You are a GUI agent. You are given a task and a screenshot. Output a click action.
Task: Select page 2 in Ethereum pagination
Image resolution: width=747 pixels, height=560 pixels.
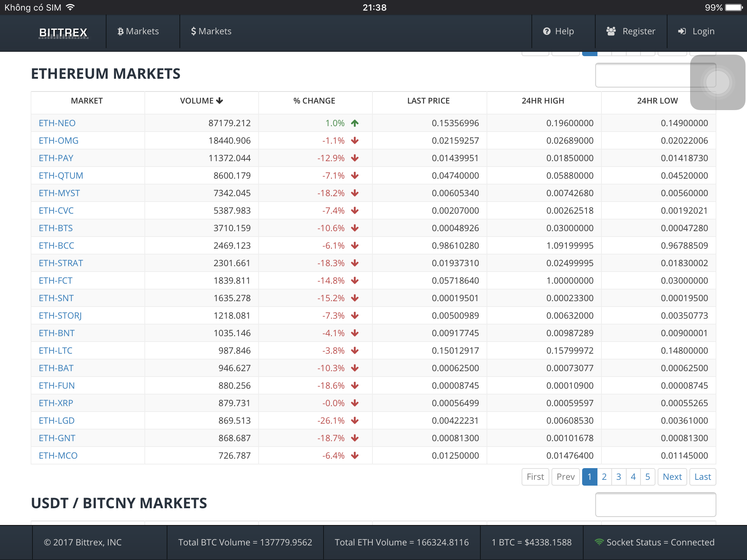click(604, 477)
